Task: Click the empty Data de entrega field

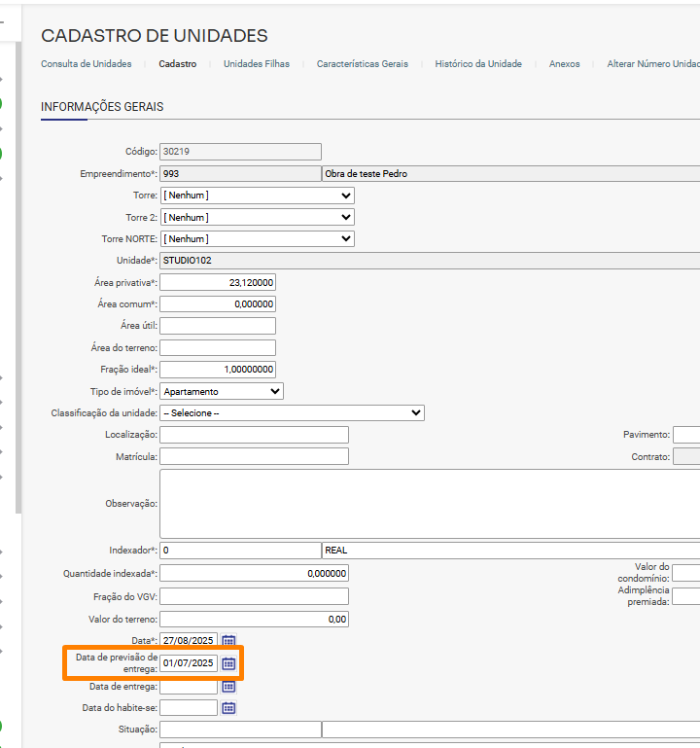Action: pyautogui.click(x=189, y=686)
